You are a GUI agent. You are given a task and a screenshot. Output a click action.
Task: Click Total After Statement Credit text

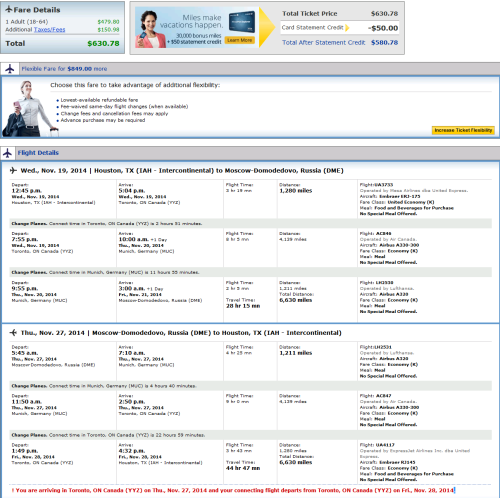click(x=324, y=43)
